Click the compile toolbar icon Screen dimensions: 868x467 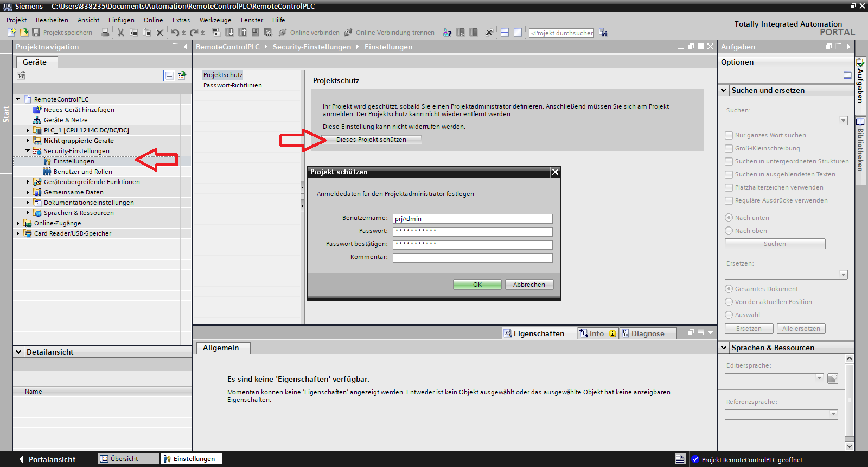click(x=216, y=33)
